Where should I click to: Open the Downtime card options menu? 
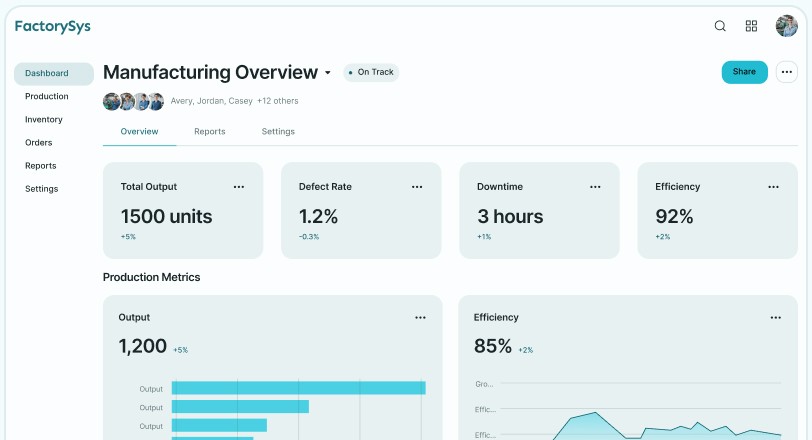pos(595,187)
